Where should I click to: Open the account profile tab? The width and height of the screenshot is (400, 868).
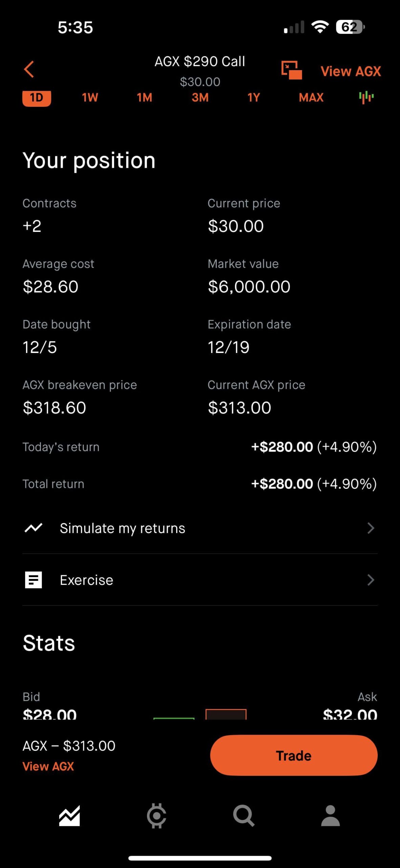pyautogui.click(x=330, y=816)
